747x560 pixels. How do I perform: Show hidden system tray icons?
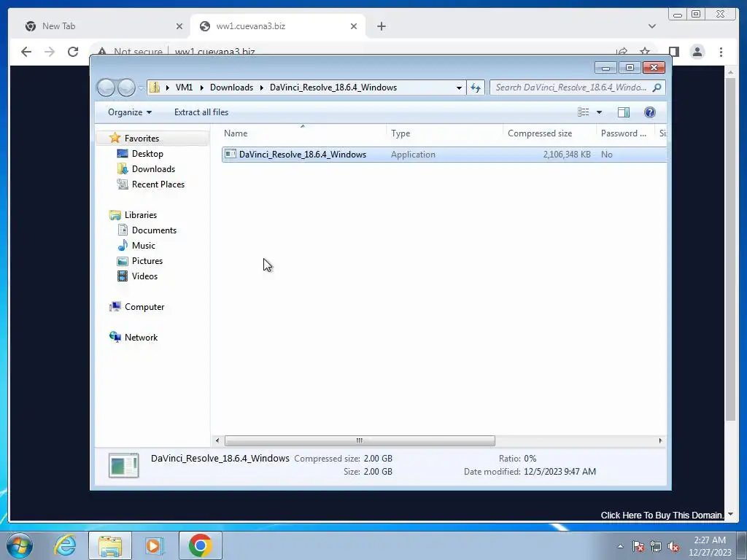point(620,546)
